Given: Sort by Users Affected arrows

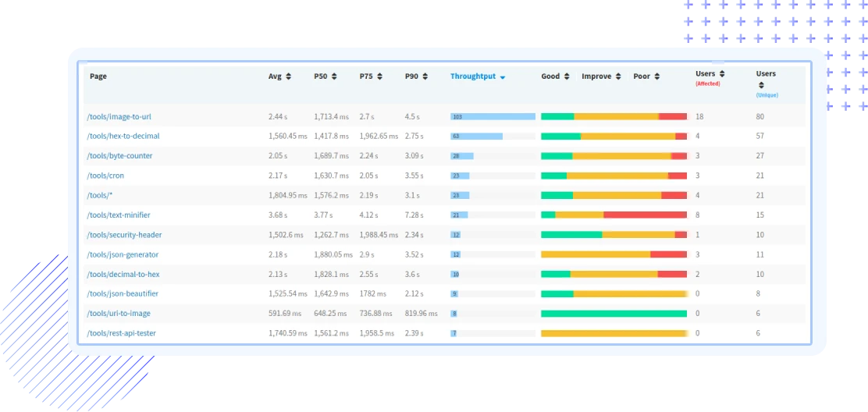Looking at the screenshot, I should click(722, 73).
